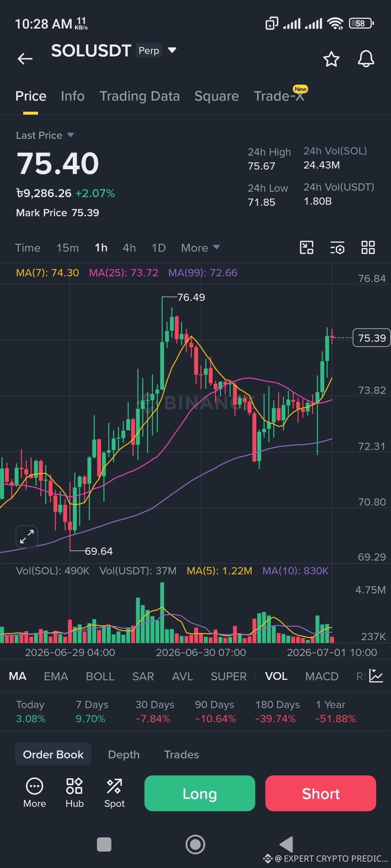Tap the 24h Vol(SOL) 24.43M value

tap(321, 165)
